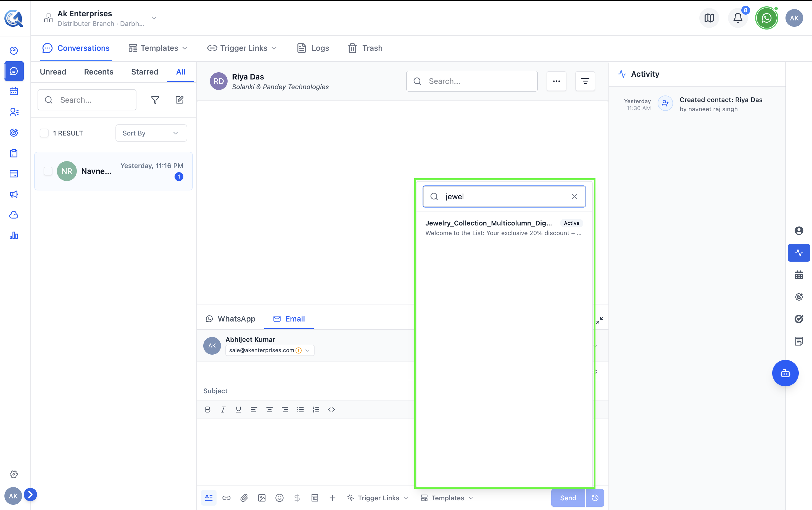Show Recents conversations
The height and width of the screenshot is (510, 812).
(x=99, y=72)
